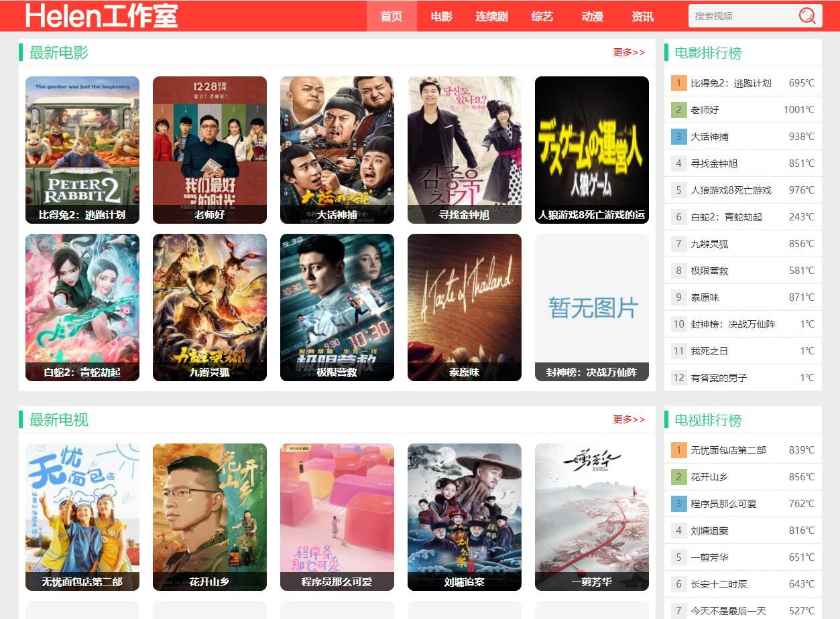
Task: Select 程序员那么可爱 in TV ranking list
Action: pos(723,504)
